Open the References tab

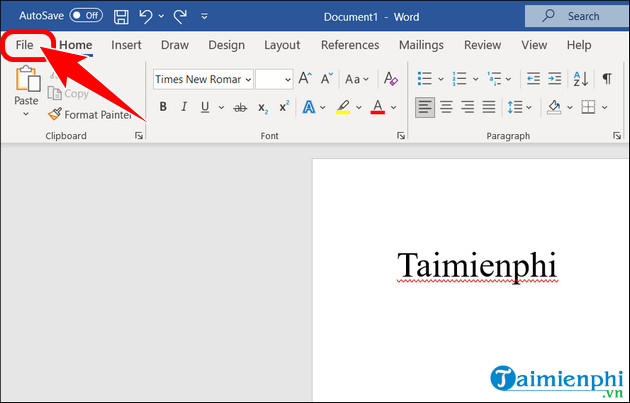[350, 45]
